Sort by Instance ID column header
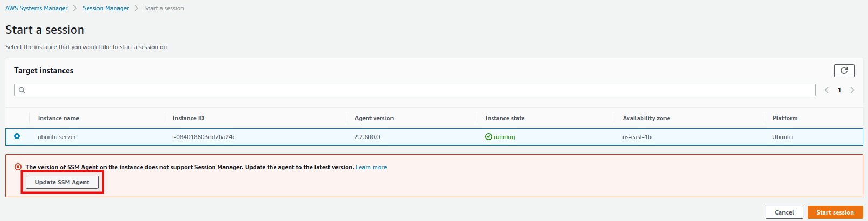The width and height of the screenshot is (868, 221). coord(188,118)
